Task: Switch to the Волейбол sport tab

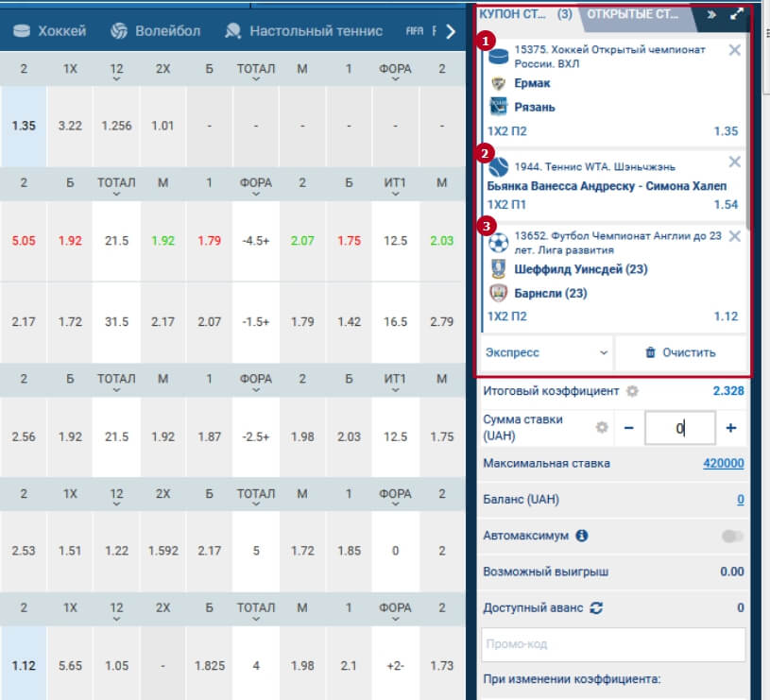Action: point(156,31)
